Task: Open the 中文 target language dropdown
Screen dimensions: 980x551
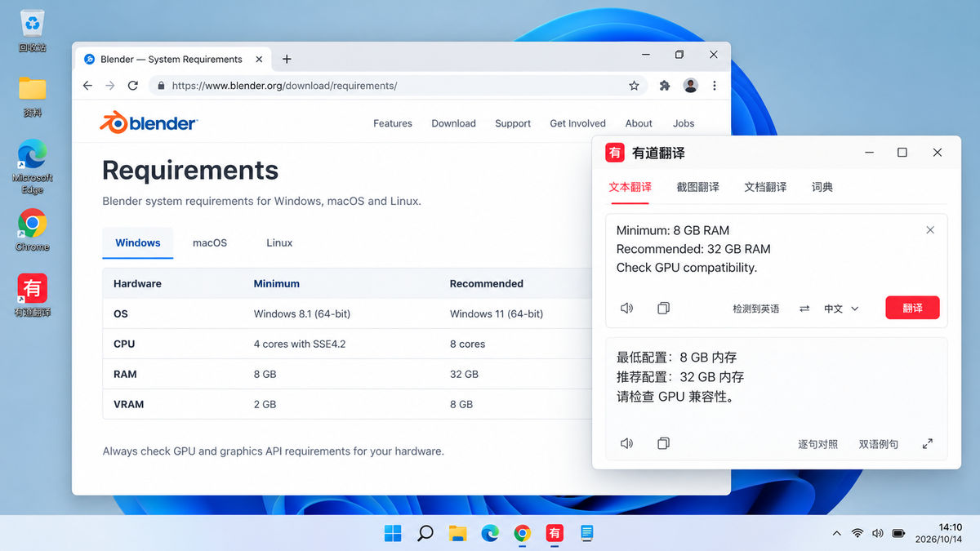Action: (x=841, y=309)
